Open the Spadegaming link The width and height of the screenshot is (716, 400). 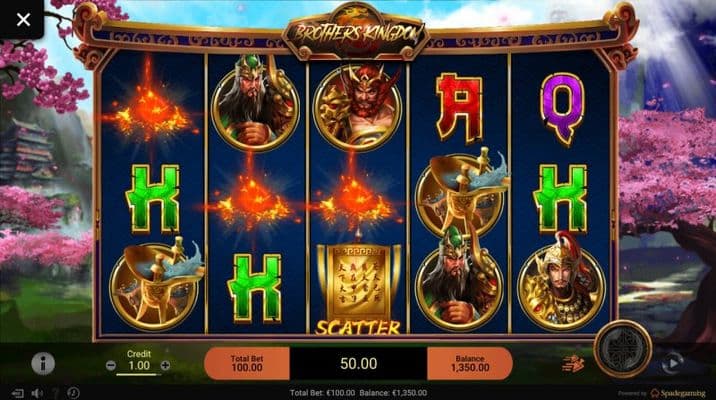[679, 393]
